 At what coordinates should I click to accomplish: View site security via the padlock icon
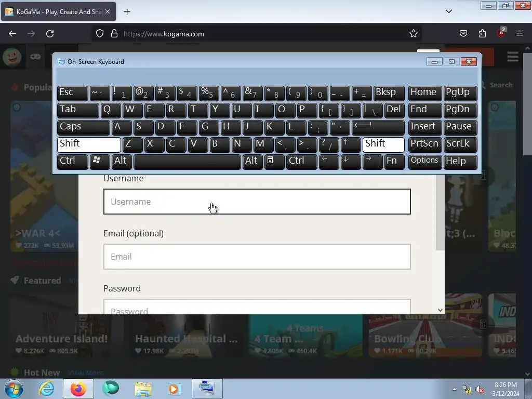[114, 34]
